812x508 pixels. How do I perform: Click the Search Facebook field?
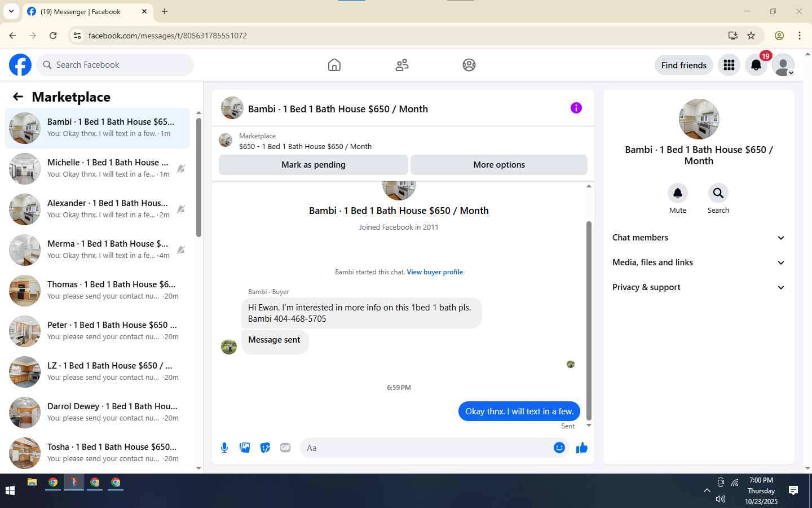115,65
